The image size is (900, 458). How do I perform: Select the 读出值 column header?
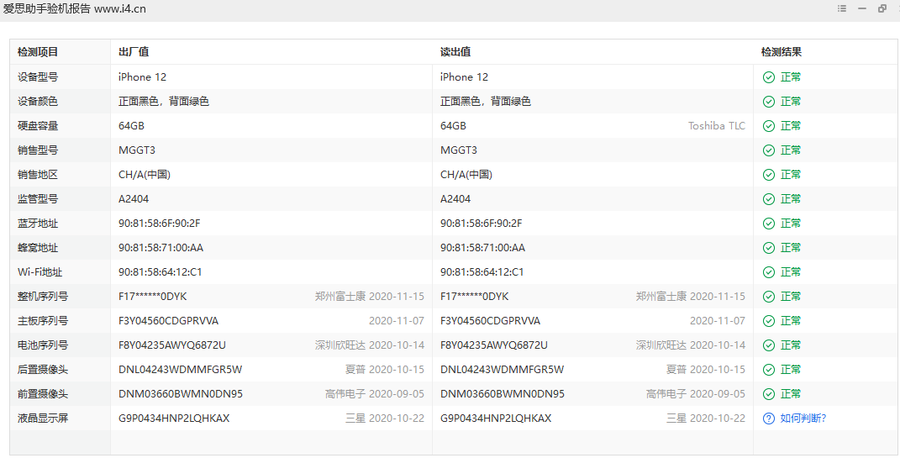[455, 52]
